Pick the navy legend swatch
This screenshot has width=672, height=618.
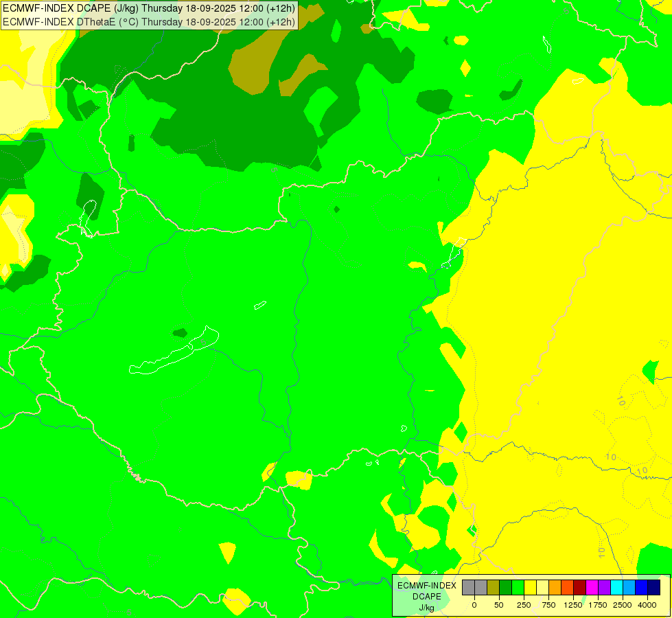[x=654, y=588]
